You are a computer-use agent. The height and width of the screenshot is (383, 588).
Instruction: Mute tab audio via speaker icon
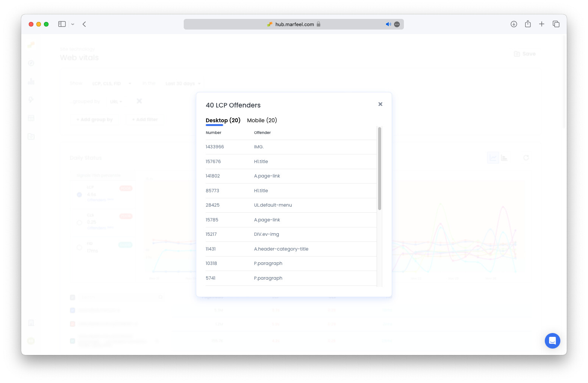click(388, 24)
